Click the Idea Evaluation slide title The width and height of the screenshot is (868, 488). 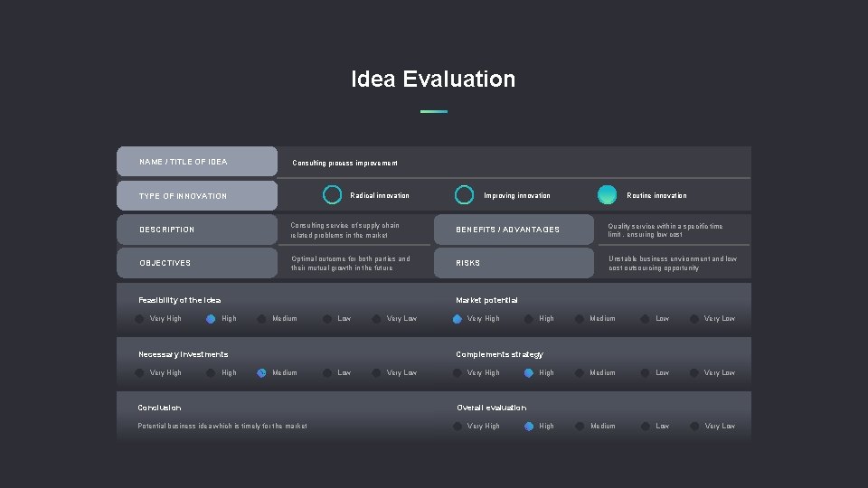click(x=433, y=80)
